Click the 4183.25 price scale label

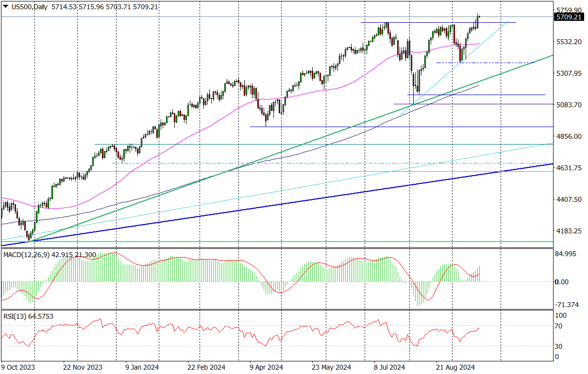click(569, 231)
